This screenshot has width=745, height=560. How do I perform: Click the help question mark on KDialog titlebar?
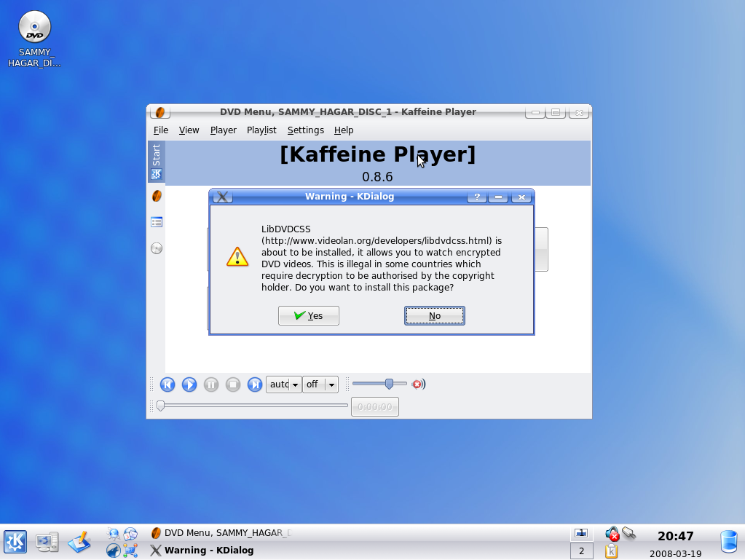(x=477, y=197)
